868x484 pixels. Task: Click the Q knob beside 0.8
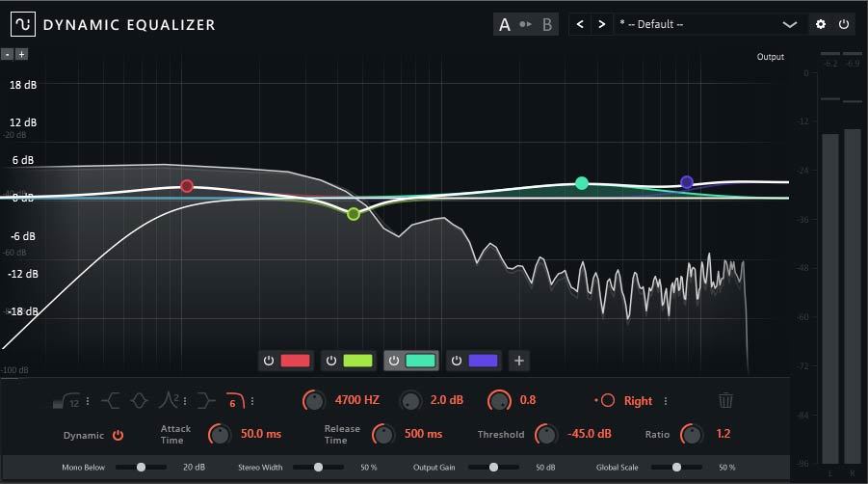click(x=499, y=400)
